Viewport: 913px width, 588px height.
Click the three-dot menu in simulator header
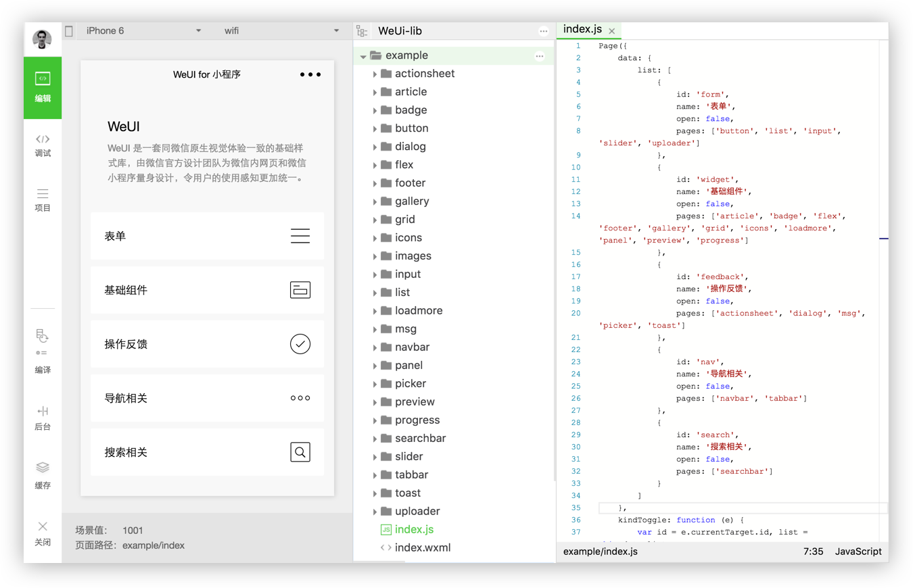310,74
